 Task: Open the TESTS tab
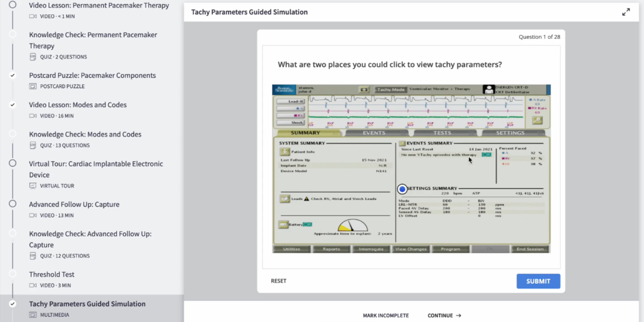pyautogui.click(x=442, y=133)
